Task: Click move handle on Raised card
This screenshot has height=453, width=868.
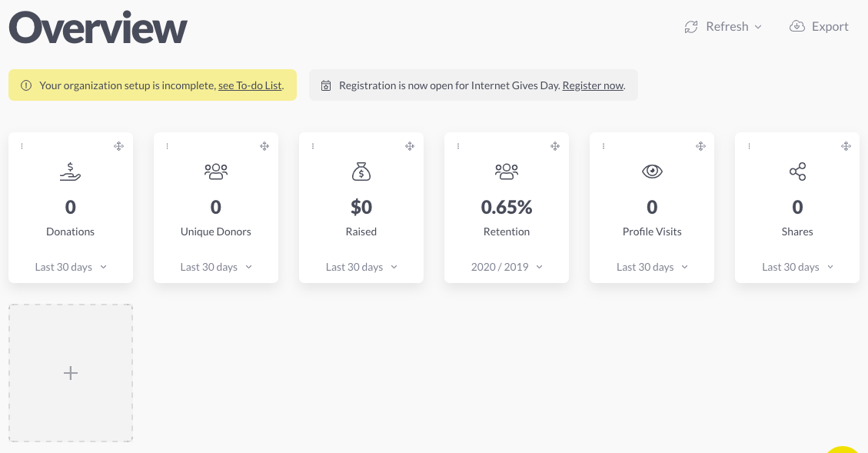Action: pos(410,146)
